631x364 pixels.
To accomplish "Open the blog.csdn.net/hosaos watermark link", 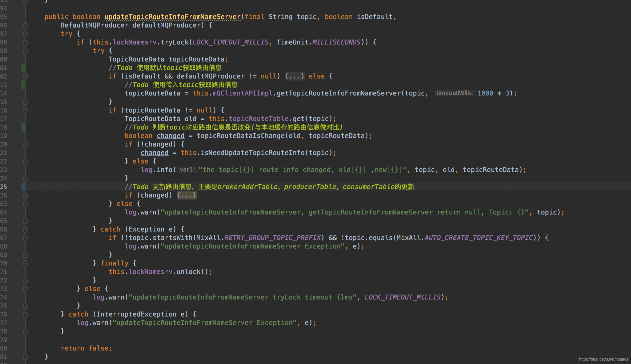I will pos(603,359).
